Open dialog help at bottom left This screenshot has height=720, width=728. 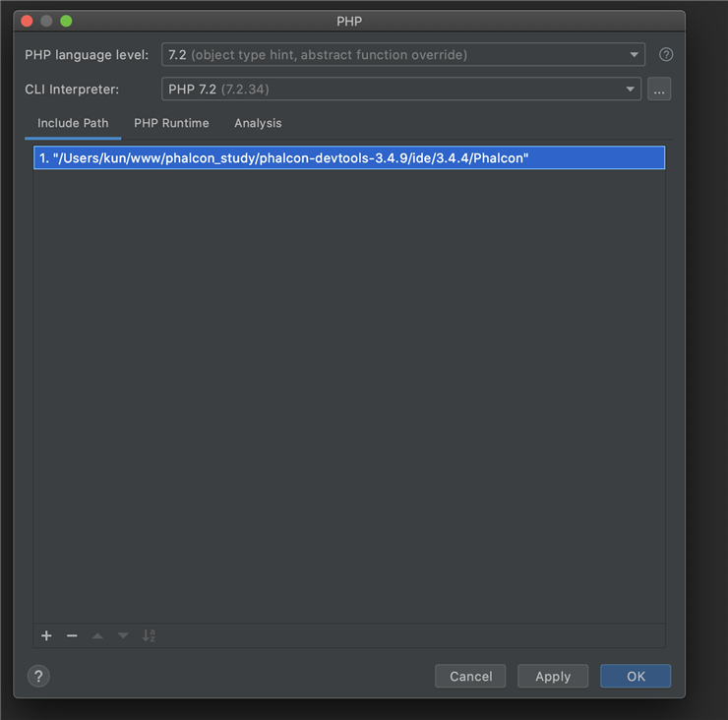[x=38, y=676]
